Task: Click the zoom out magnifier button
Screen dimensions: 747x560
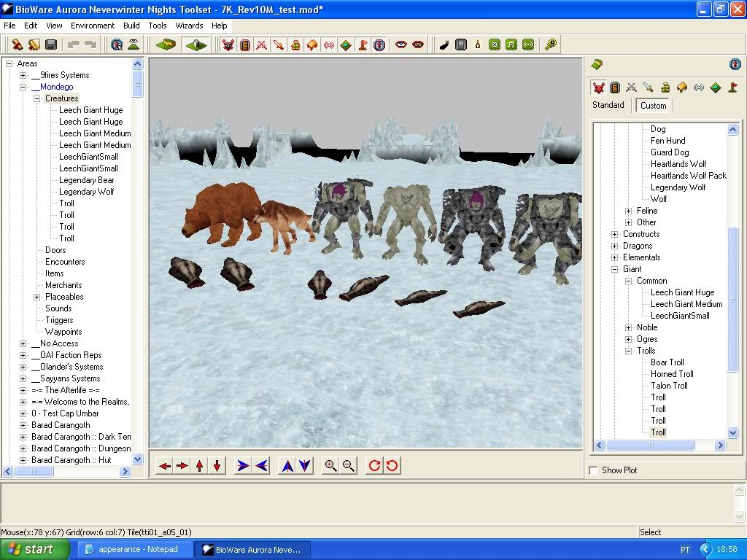Action: tap(348, 465)
